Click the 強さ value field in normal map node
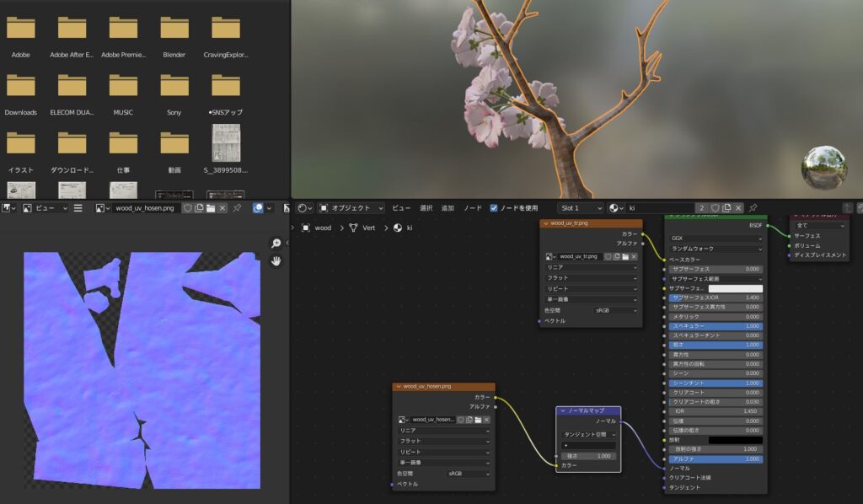This screenshot has width=863, height=504. click(588, 455)
